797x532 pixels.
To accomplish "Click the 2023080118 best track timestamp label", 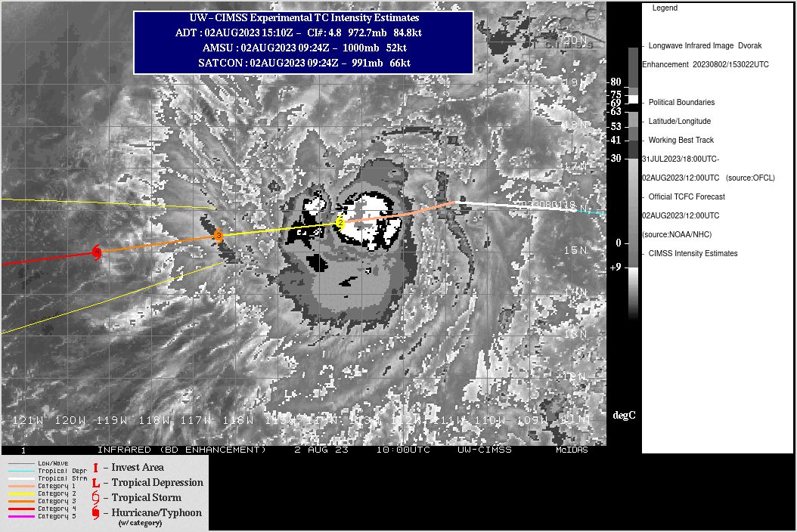I will pyautogui.click(x=544, y=205).
